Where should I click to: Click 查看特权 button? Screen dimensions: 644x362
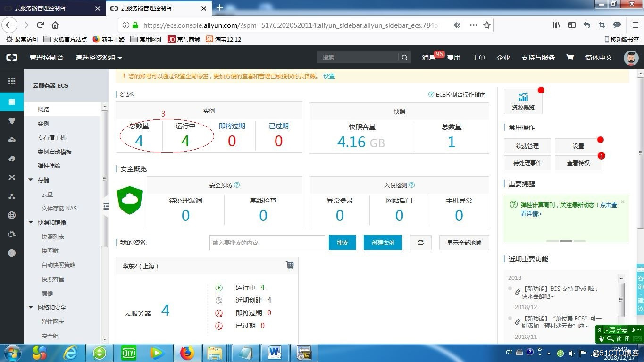click(x=578, y=163)
